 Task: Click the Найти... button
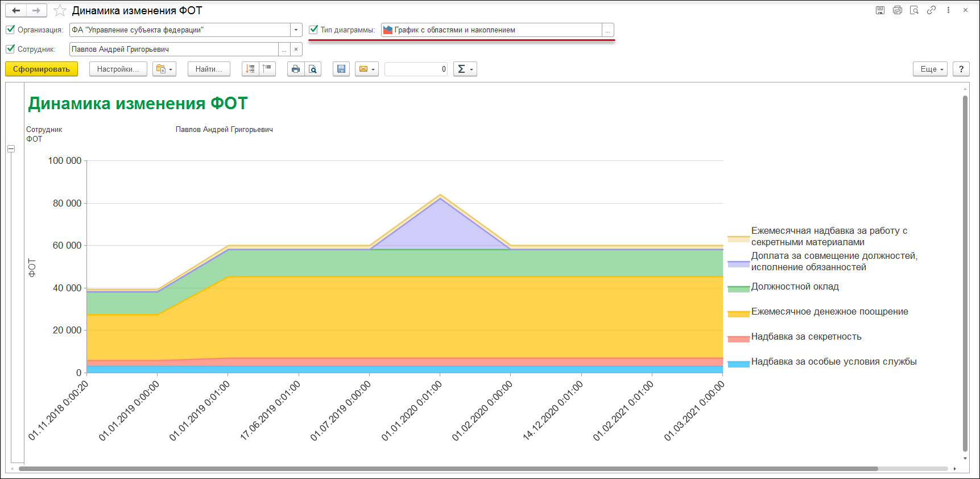pos(209,69)
